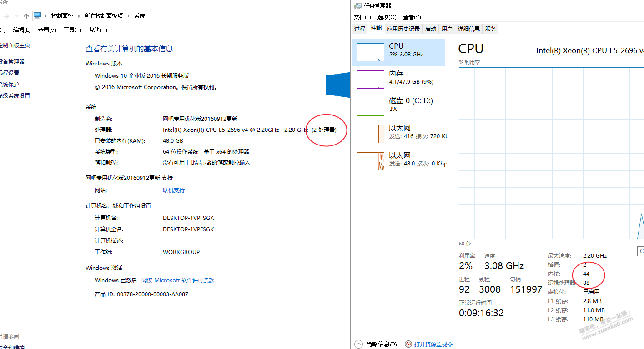Image resolution: width=644 pixels, height=349 pixels.
Task: Click the Windows logo in System window
Action: click(x=338, y=85)
